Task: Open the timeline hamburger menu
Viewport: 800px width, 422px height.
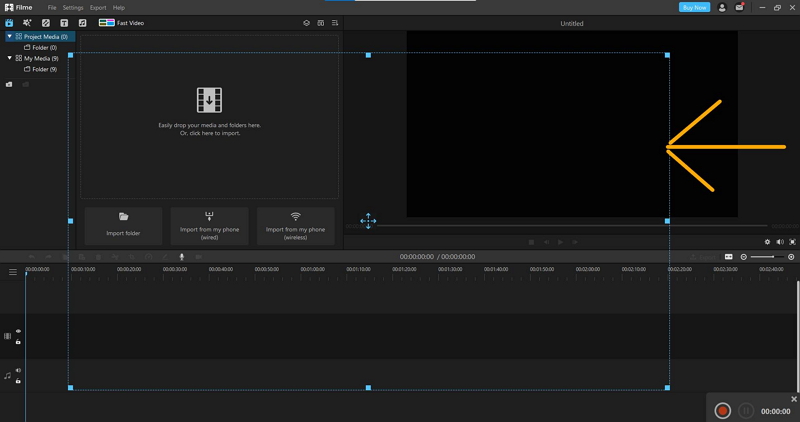Action: [x=13, y=272]
